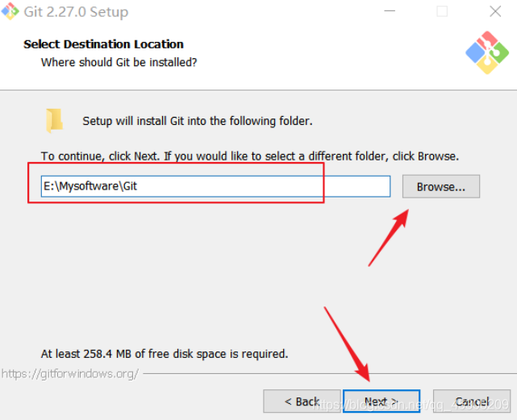517x420 pixels.
Task: Click the Browse... button
Action: (440, 187)
